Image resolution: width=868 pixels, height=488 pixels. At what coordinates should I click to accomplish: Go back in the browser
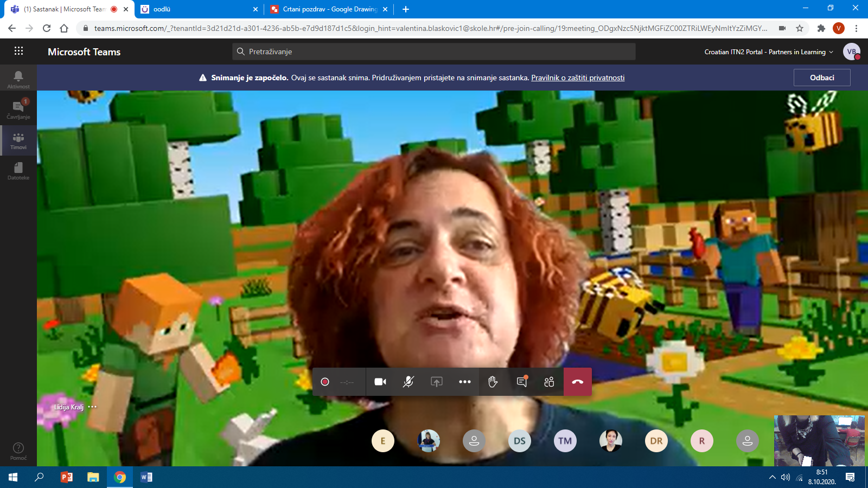point(12,28)
